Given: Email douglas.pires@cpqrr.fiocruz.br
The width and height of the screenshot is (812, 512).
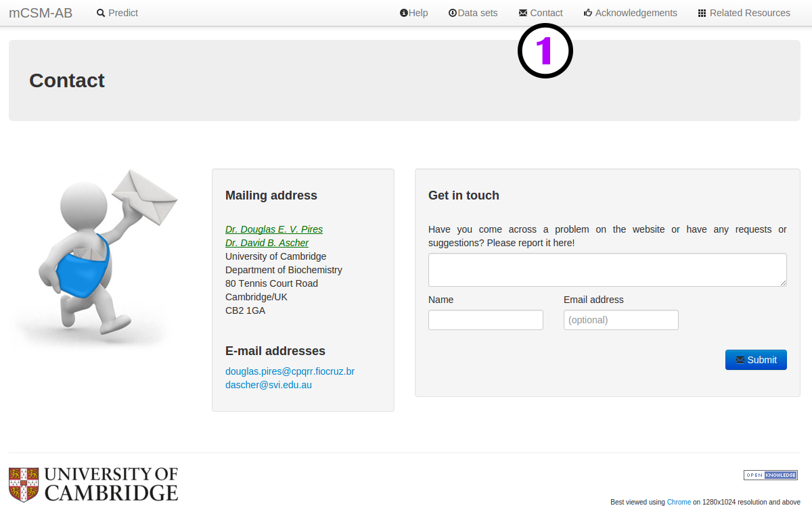Looking at the screenshot, I should (x=290, y=371).
